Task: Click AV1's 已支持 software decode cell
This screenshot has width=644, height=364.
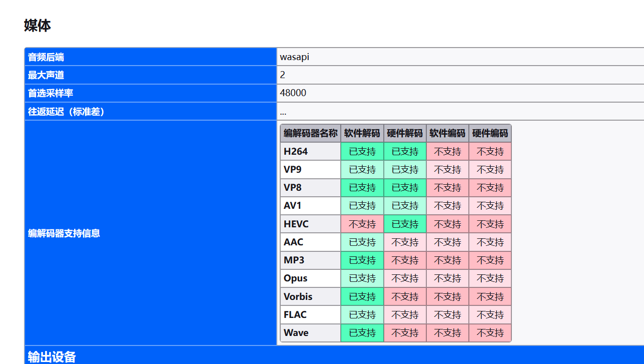Action: tap(362, 206)
